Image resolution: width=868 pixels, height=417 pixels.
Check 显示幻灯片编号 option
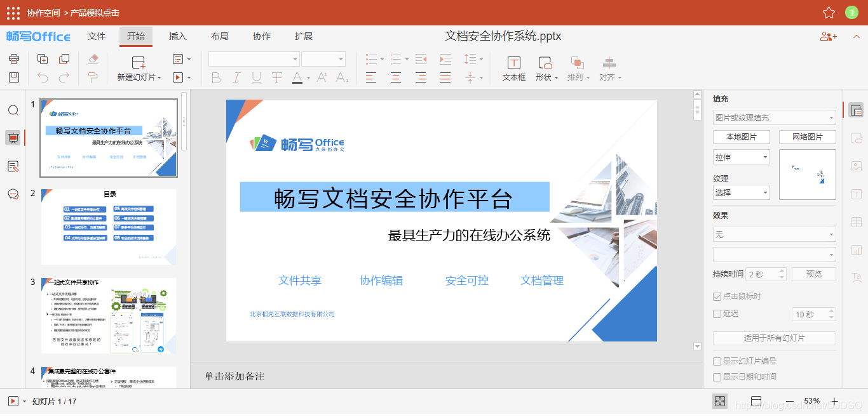click(x=717, y=361)
